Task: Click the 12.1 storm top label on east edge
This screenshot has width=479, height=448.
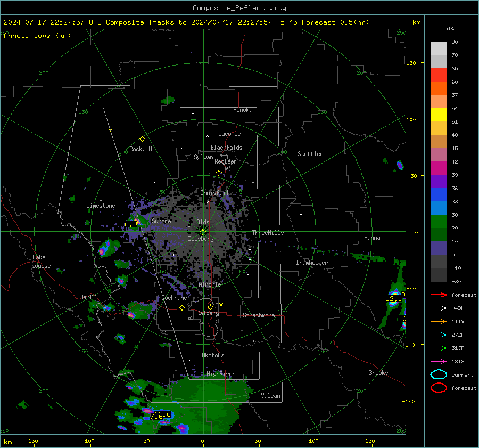Action: coord(393,299)
